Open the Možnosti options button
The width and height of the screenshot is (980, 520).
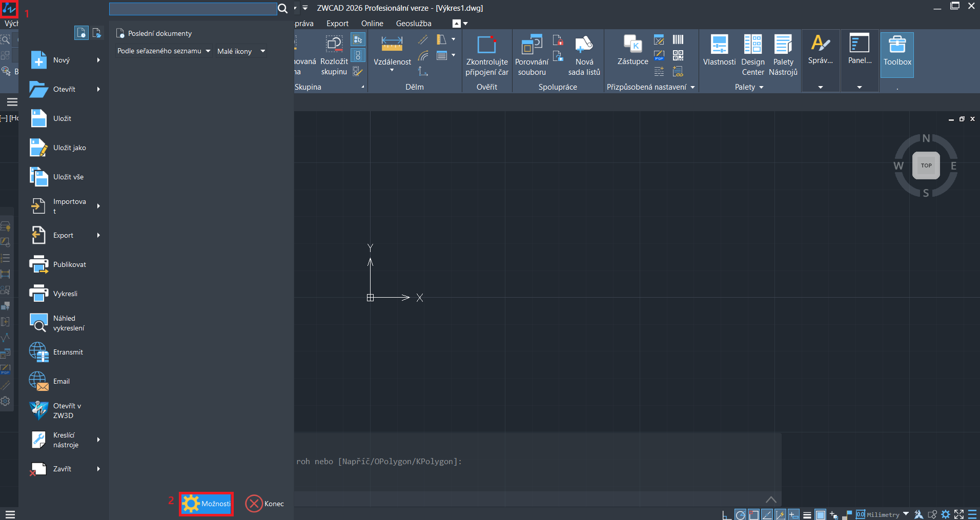point(207,504)
